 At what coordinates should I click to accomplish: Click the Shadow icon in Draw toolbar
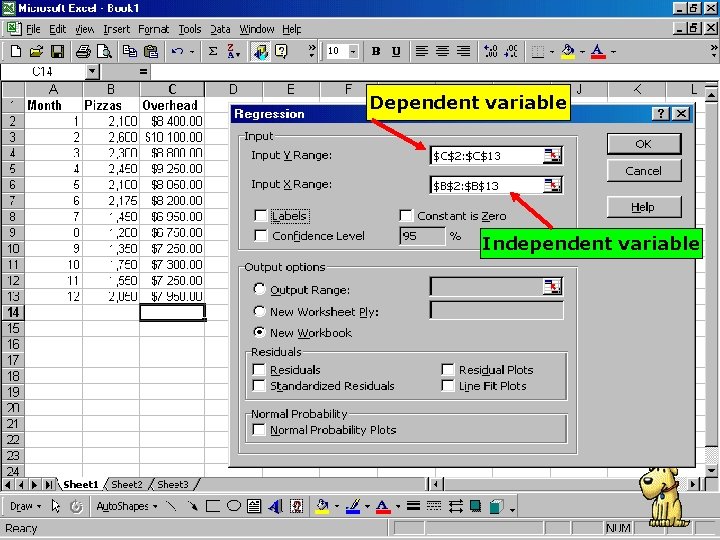[x=476, y=506]
